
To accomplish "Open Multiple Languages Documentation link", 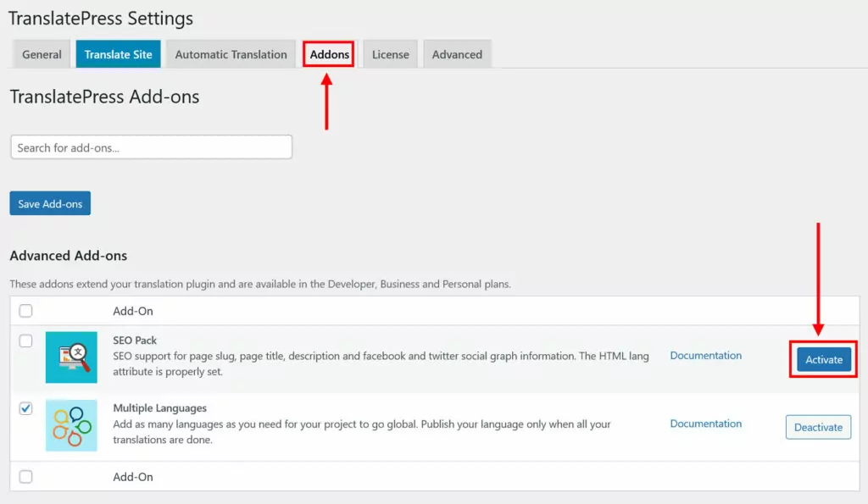I will pyautogui.click(x=706, y=424).
